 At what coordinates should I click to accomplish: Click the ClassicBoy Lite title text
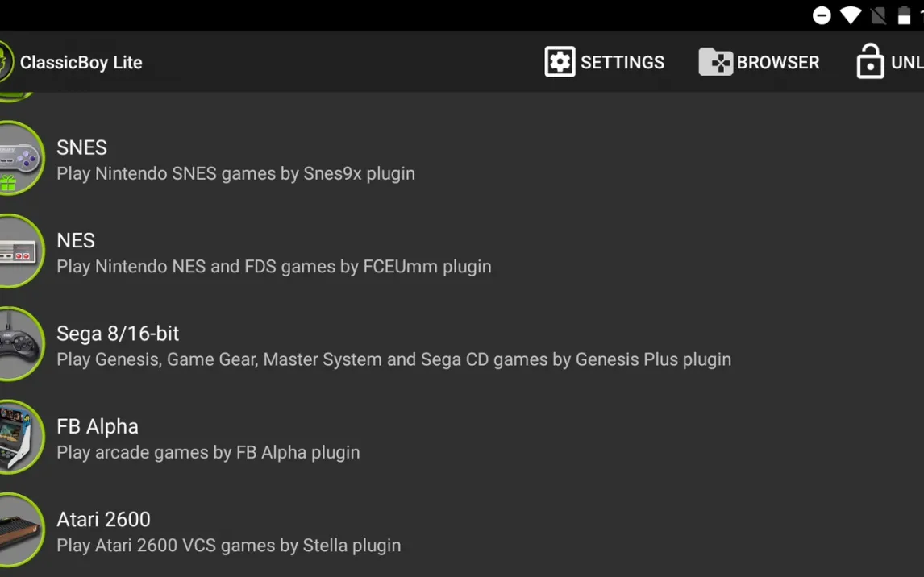tap(81, 62)
